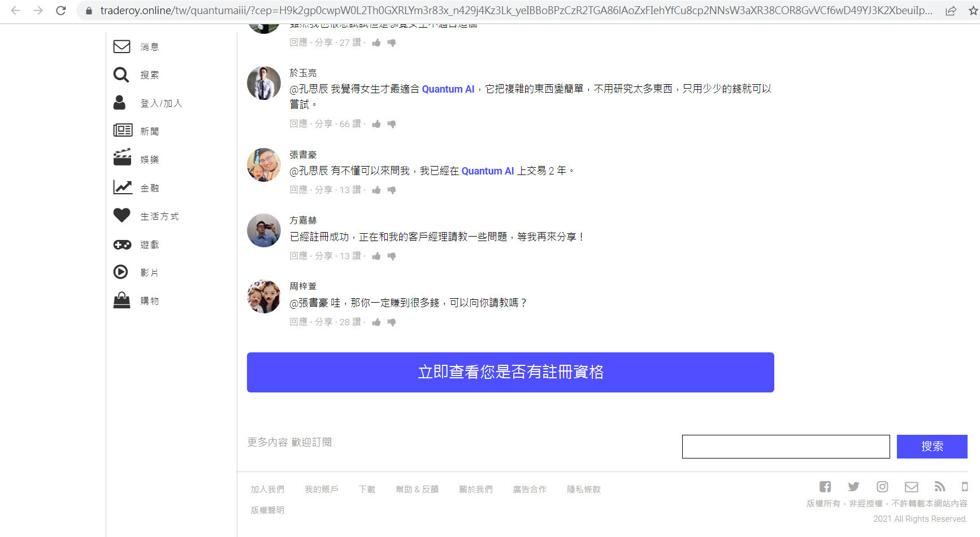This screenshot has height=537, width=980.
Task: Open the 新聞 sidebar menu label
Action: point(150,132)
